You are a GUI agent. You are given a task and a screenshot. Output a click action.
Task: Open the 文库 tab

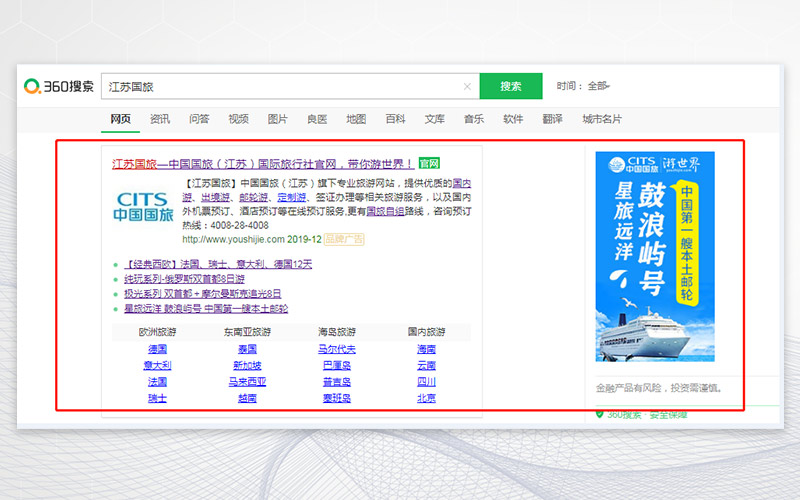[x=435, y=119]
